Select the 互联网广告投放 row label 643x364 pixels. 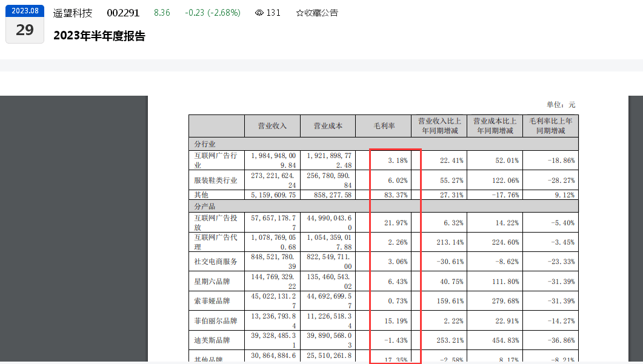pos(216,223)
